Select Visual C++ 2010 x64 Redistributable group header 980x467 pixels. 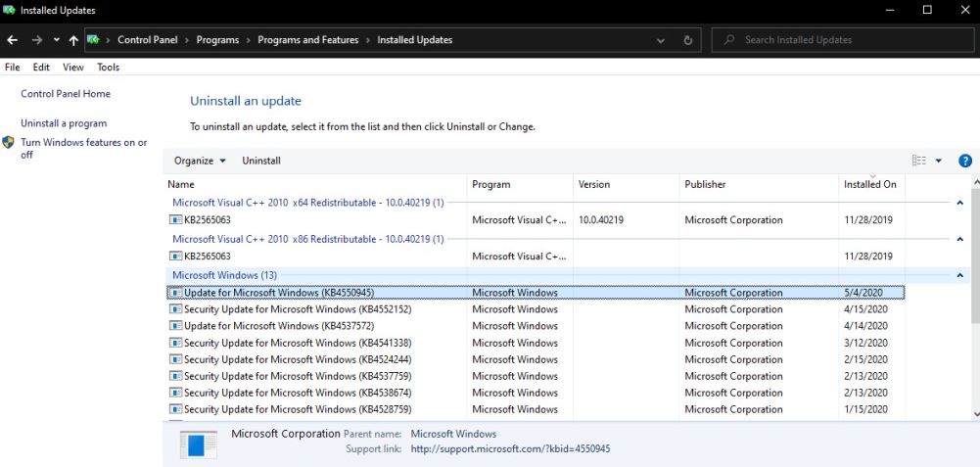(x=308, y=203)
